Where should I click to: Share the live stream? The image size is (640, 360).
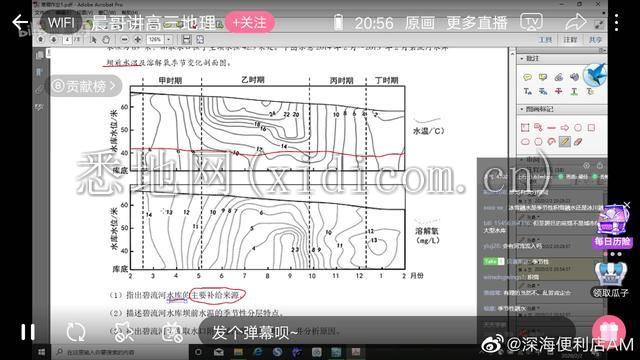[576, 22]
